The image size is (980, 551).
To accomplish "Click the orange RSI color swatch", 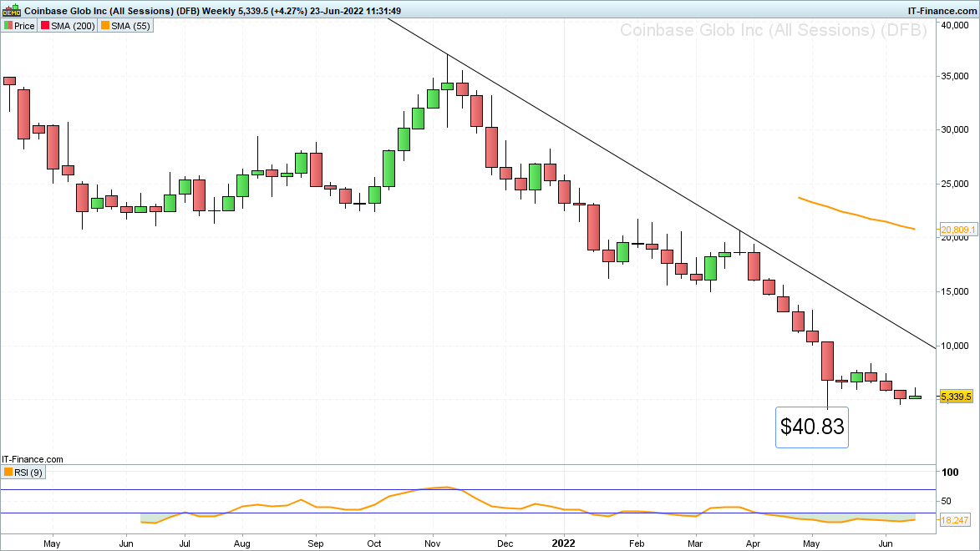I will pos(8,473).
